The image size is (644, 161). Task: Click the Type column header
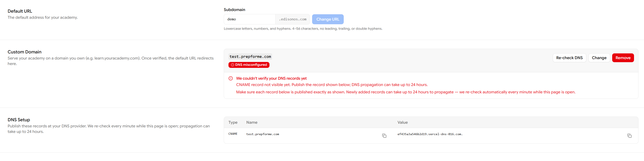[233, 122]
